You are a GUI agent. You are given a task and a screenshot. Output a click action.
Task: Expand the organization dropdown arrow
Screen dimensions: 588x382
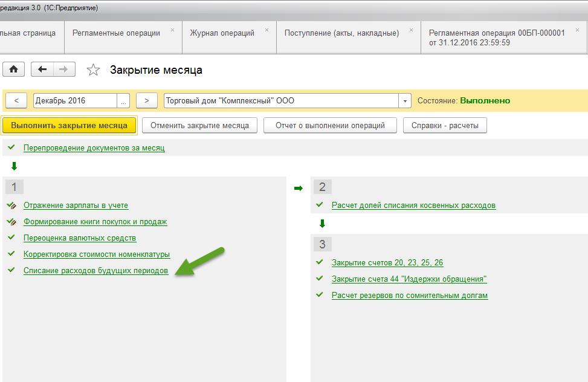405,100
